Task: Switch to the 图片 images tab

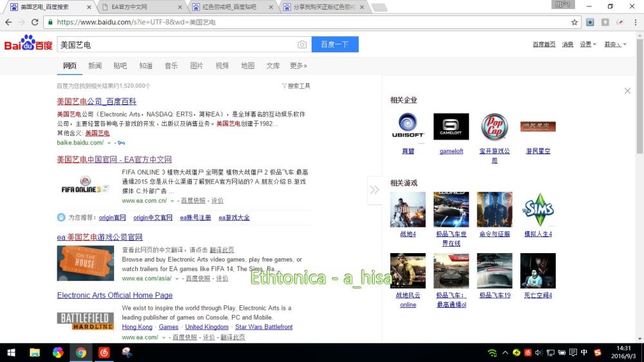Action: click(196, 66)
